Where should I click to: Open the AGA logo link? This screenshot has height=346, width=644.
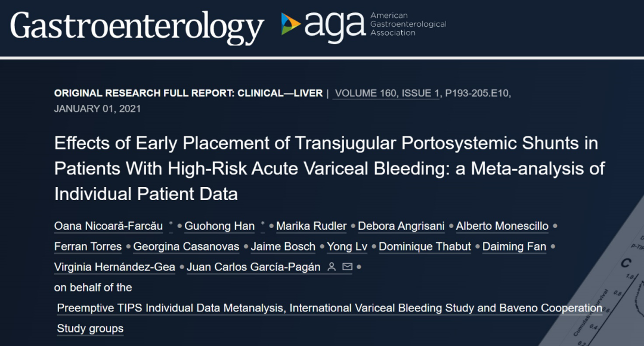click(x=364, y=26)
